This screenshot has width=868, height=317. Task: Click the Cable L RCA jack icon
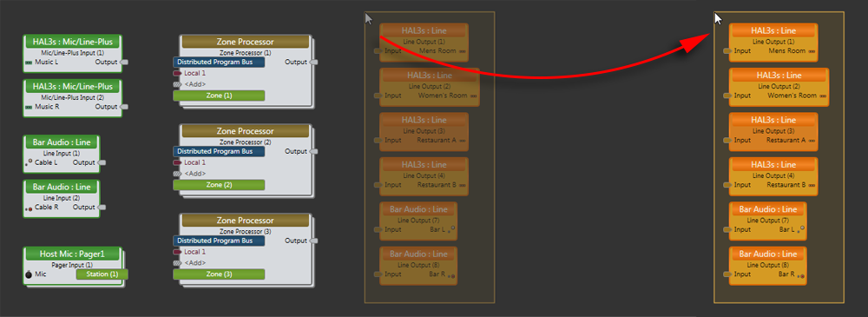[29, 163]
